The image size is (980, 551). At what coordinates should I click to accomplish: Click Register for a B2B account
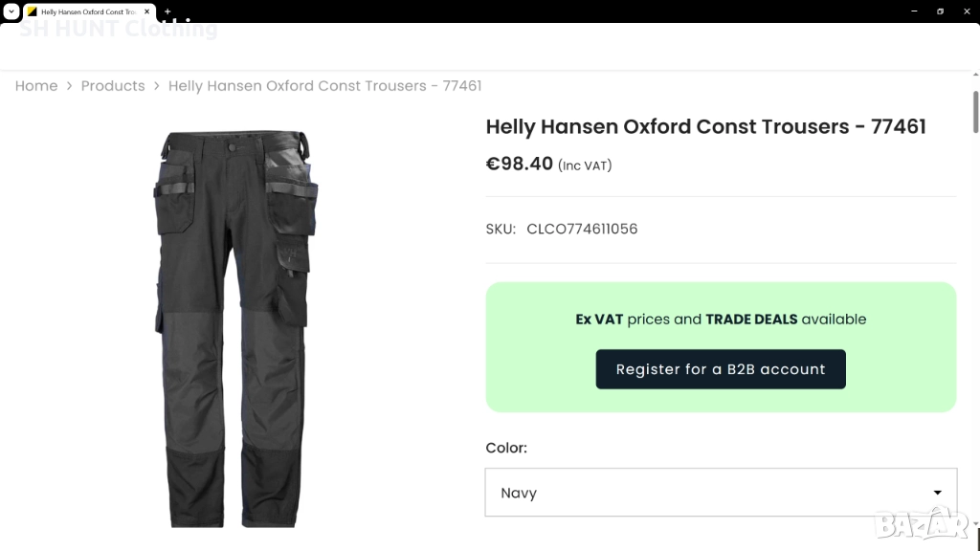[721, 369]
